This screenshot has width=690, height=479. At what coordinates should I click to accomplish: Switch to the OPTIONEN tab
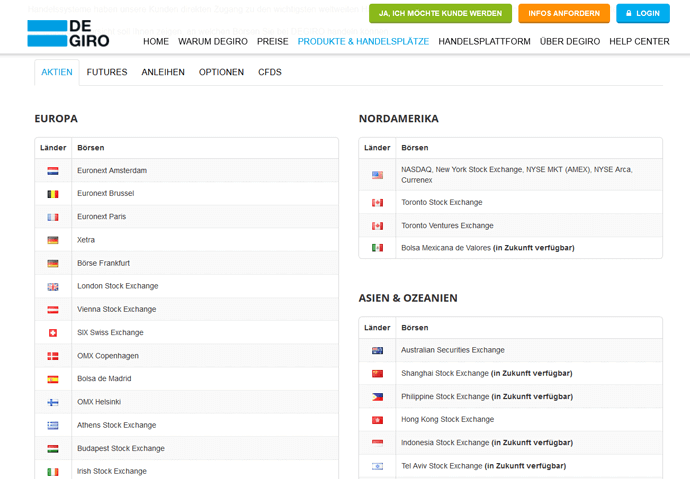(221, 72)
